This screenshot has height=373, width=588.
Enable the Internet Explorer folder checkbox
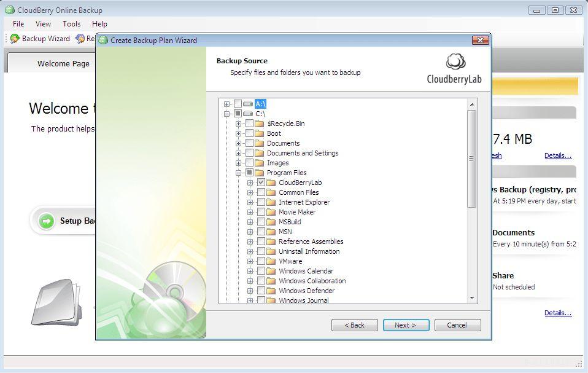261,202
